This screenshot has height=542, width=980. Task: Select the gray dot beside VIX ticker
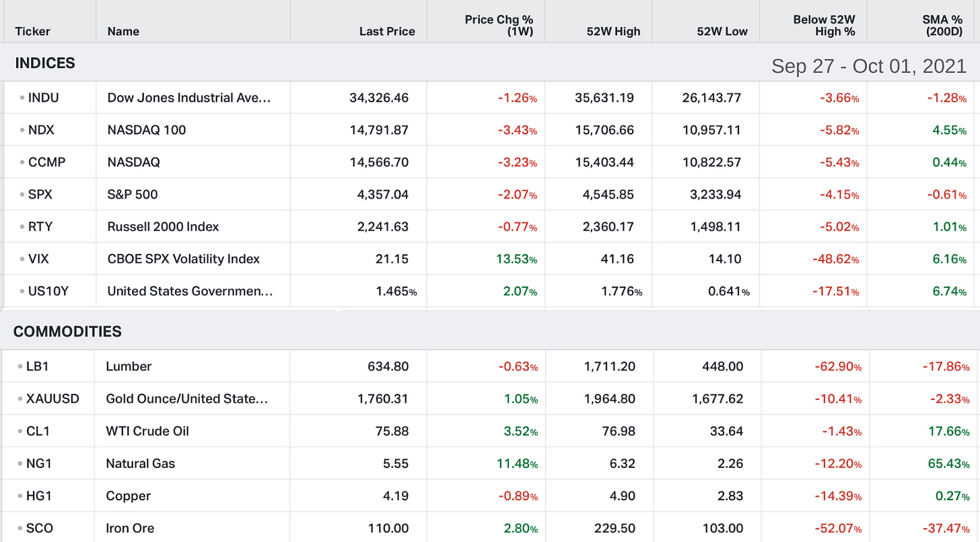click(x=23, y=259)
